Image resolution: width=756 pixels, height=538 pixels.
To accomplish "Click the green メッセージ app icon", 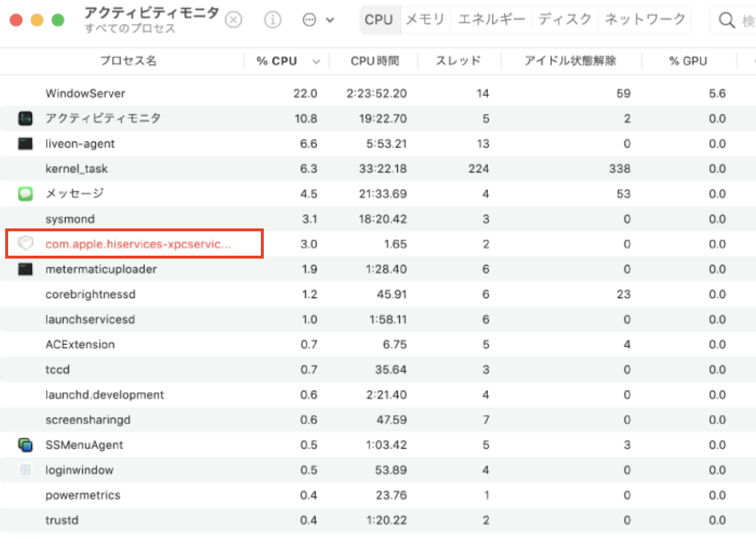I will pos(26,194).
